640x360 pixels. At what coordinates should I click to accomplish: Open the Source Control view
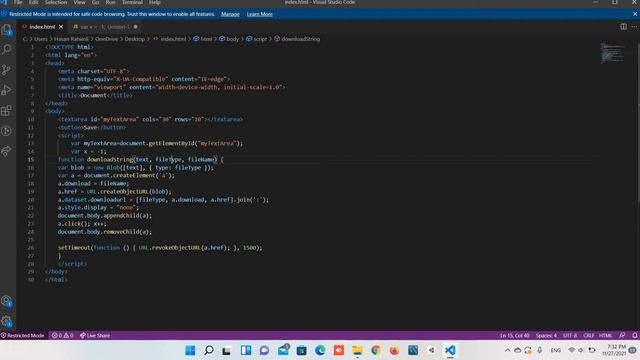tap(7, 70)
